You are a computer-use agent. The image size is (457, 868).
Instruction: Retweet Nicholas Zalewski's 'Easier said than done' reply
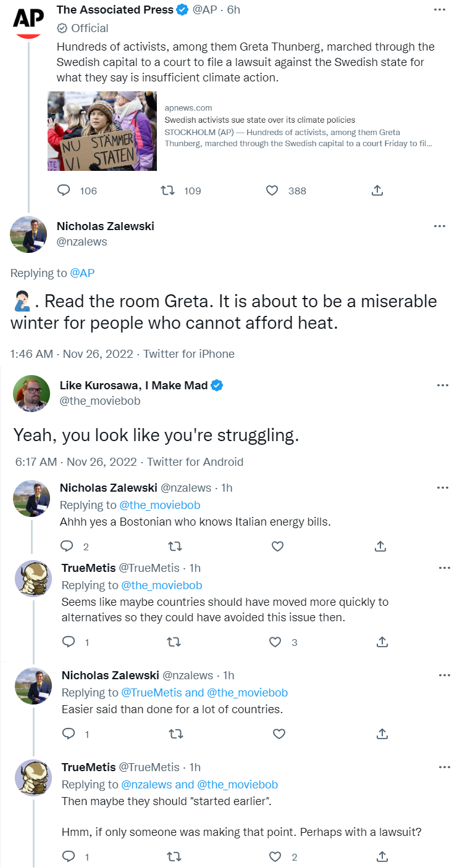pos(175,734)
